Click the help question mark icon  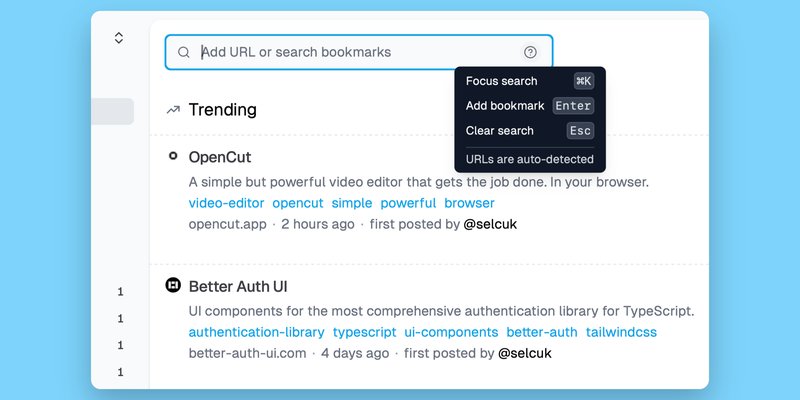530,52
